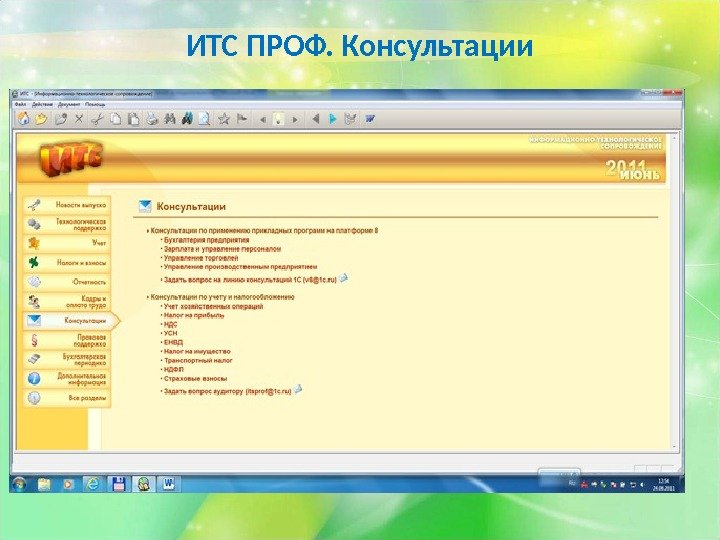Open Все разделы sidebar section
Screen dimensions: 720x540
pos(67,398)
